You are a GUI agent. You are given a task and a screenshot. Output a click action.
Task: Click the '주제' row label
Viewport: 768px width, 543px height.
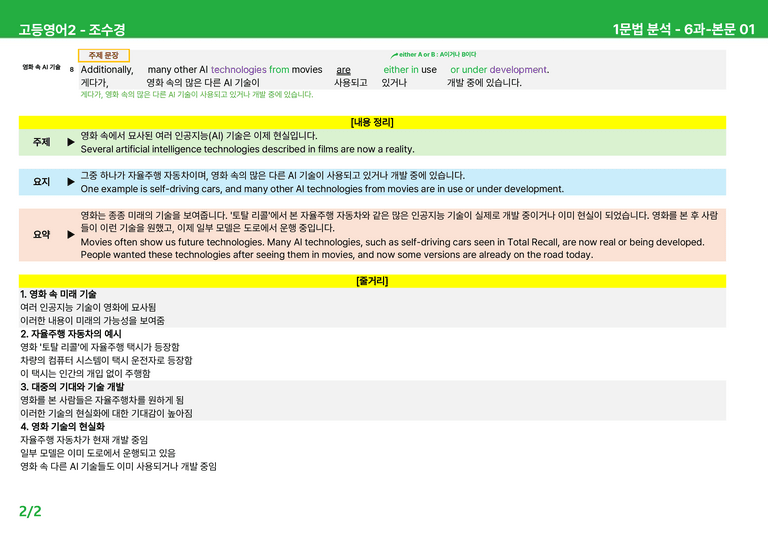click(x=42, y=142)
